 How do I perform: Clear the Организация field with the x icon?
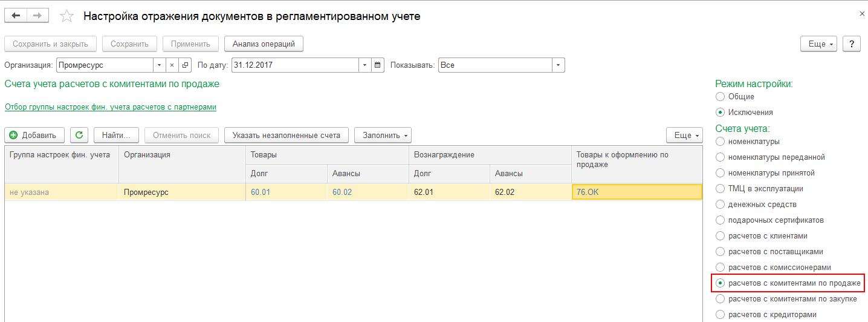click(x=172, y=65)
